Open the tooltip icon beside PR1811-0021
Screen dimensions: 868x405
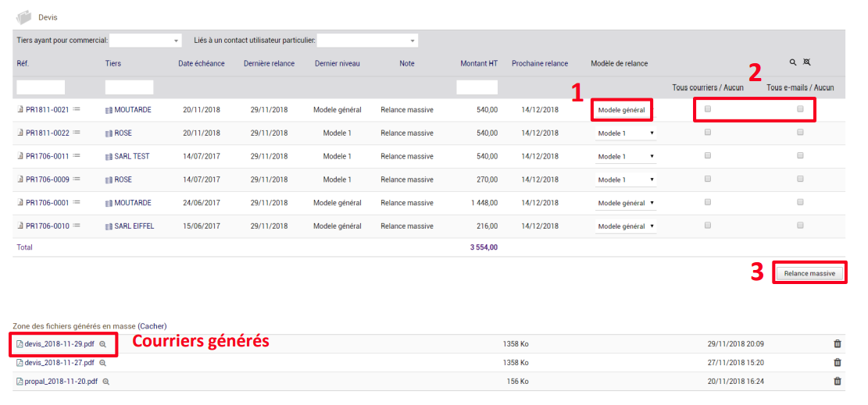(77, 109)
